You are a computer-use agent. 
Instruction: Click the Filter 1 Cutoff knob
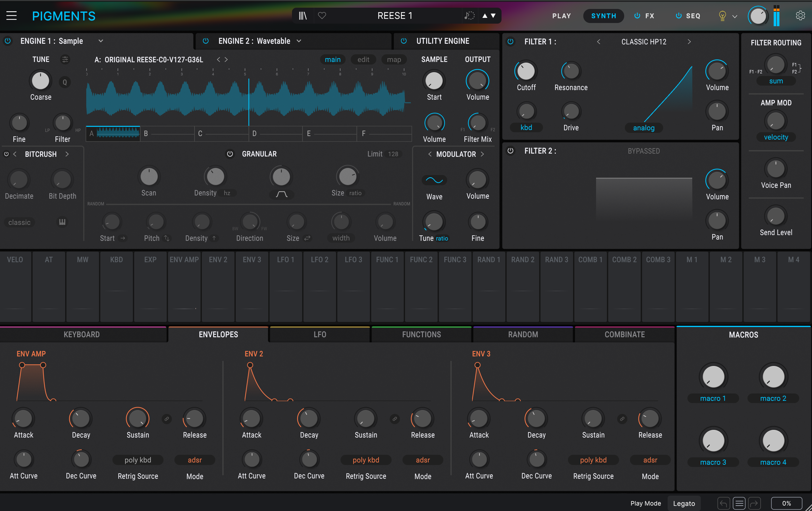click(526, 71)
